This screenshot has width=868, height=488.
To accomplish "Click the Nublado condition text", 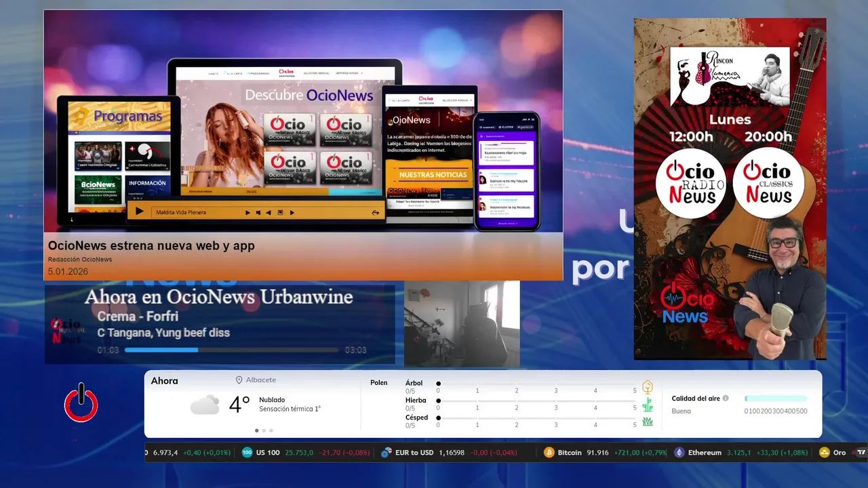I will pos(272,400).
